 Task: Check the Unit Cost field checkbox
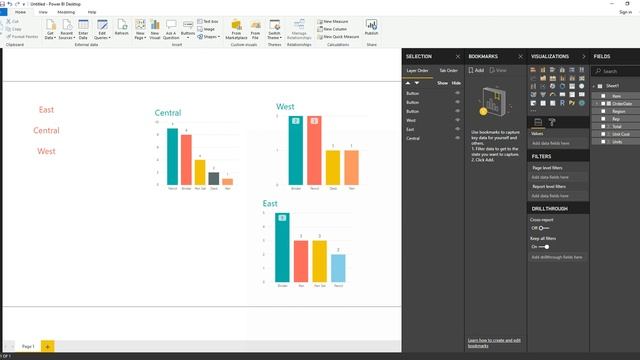pyautogui.click(x=603, y=134)
